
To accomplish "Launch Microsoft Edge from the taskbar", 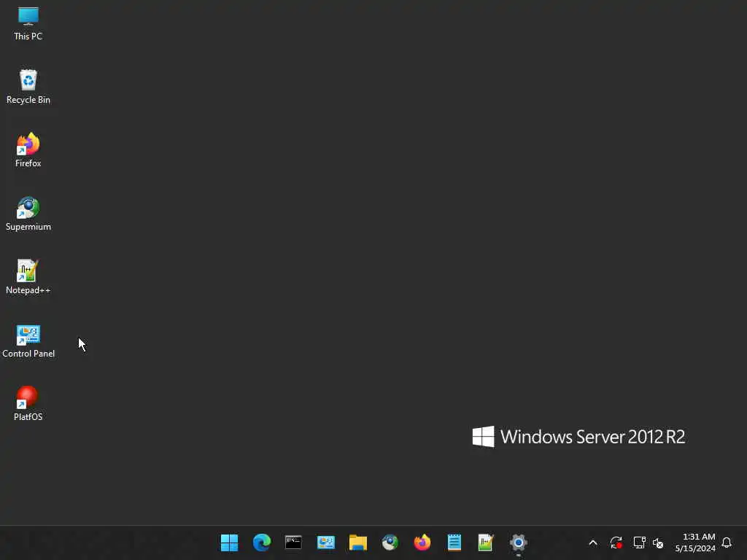I will 262,542.
